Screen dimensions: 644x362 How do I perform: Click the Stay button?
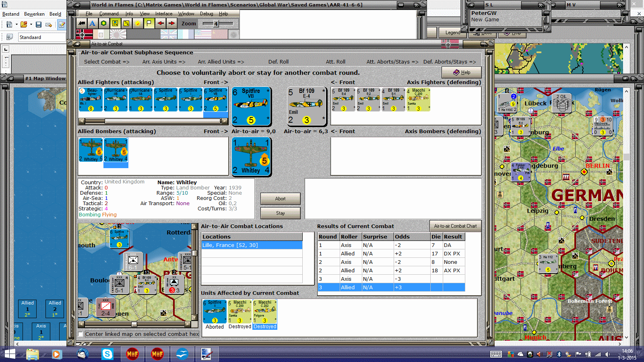coord(280,213)
